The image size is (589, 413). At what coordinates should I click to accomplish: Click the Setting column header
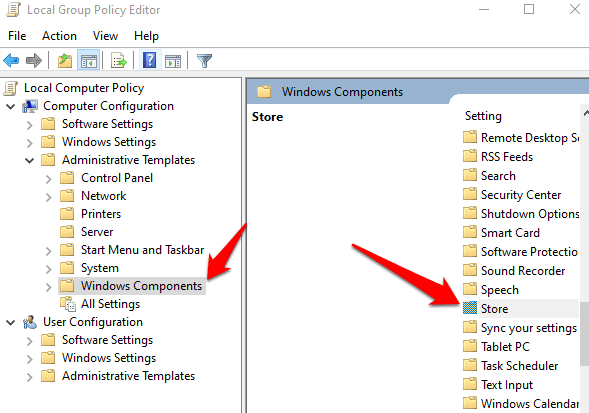click(483, 116)
